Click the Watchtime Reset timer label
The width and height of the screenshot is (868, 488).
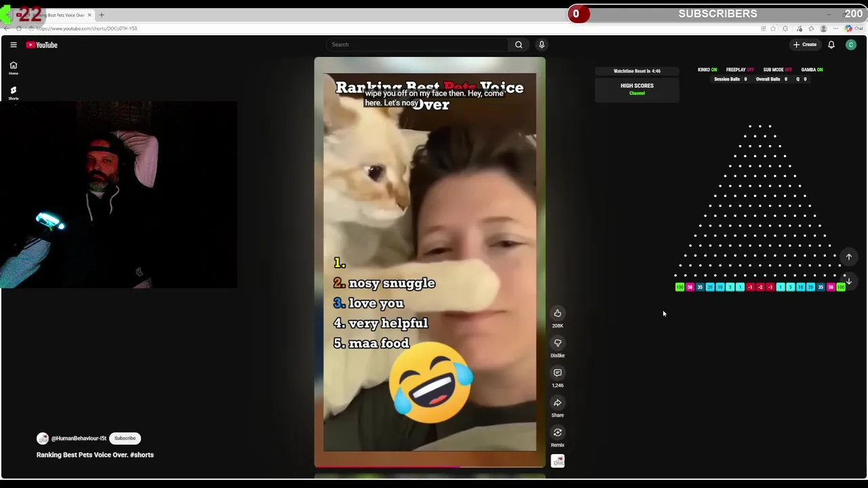637,71
